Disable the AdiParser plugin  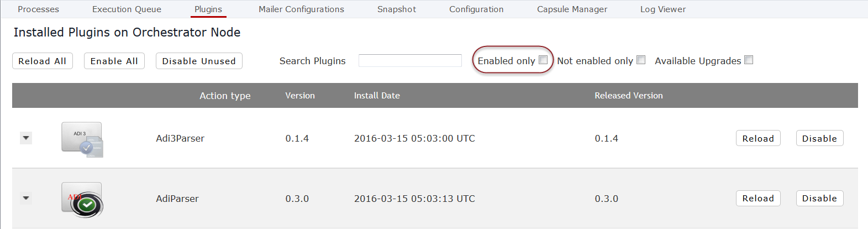tap(819, 198)
